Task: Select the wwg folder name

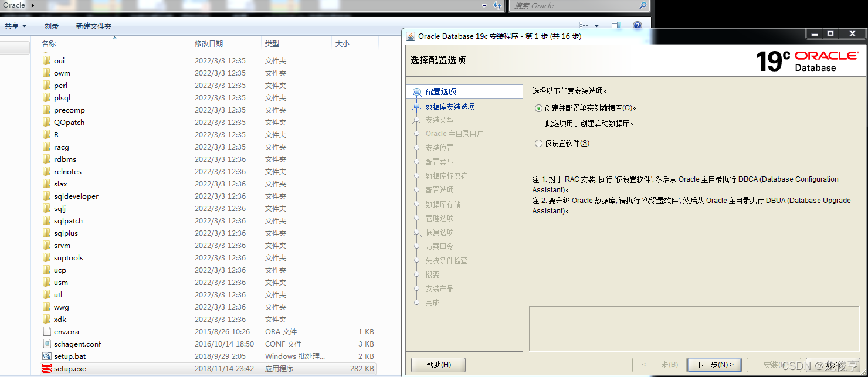Action: tap(62, 307)
